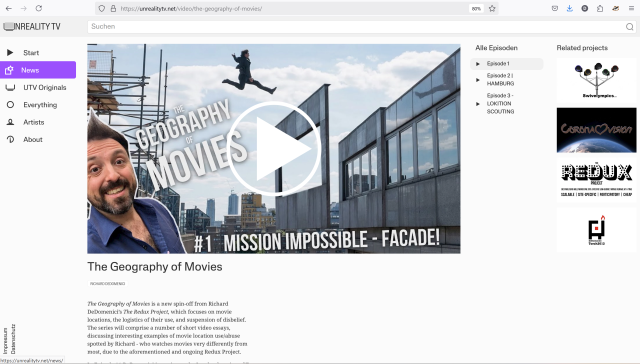Click in the Suchen search field
640x364 pixels.
tap(355, 27)
